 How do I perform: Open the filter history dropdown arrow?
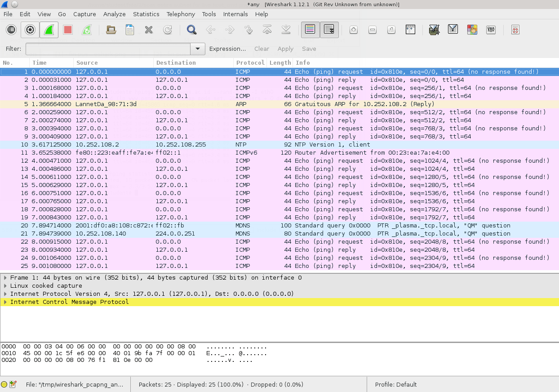point(198,49)
